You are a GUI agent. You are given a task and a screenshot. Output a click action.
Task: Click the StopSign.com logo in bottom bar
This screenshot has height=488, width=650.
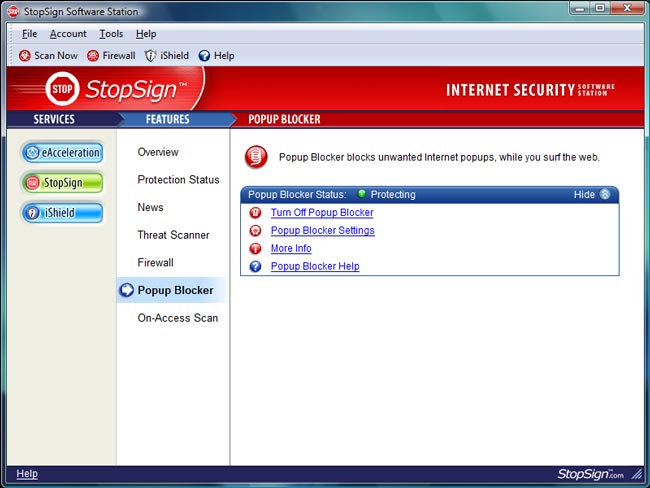point(590,474)
